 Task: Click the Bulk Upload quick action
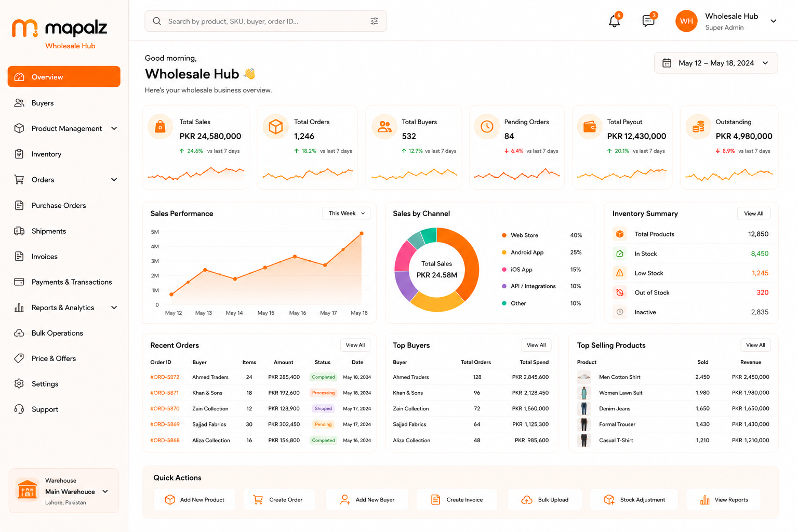pos(544,500)
